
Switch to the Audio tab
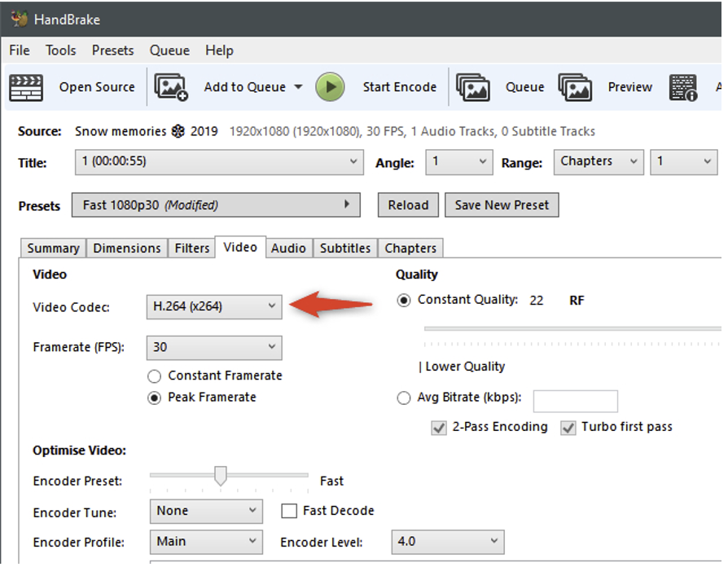tap(288, 248)
